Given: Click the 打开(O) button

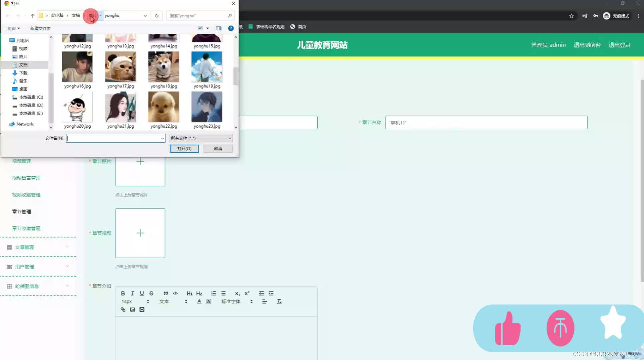Looking at the screenshot, I should click(184, 149).
